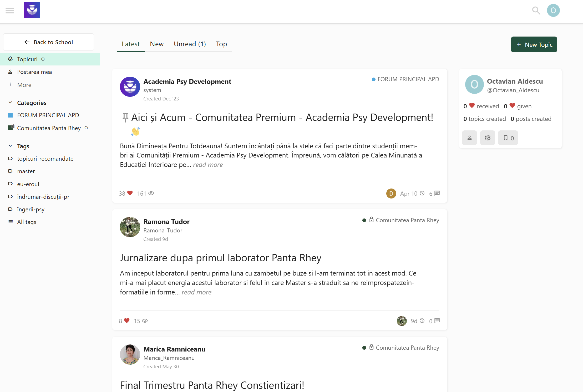
Task: Click Marica Ramniceanu author name
Action: (x=174, y=349)
